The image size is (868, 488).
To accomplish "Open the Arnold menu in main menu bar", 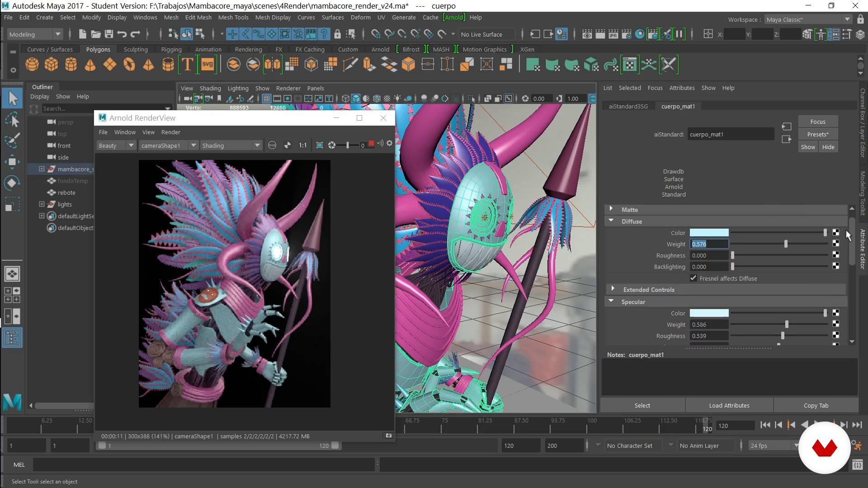I will (x=453, y=17).
